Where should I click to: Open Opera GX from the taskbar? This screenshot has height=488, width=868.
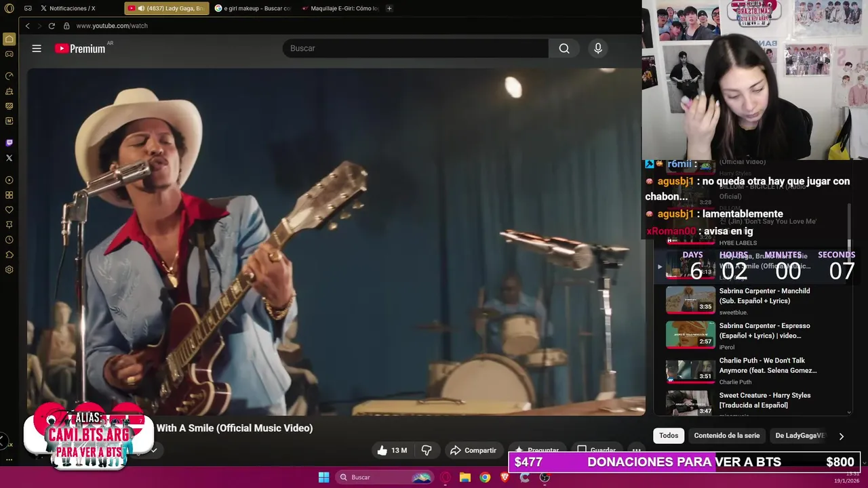pos(446,477)
